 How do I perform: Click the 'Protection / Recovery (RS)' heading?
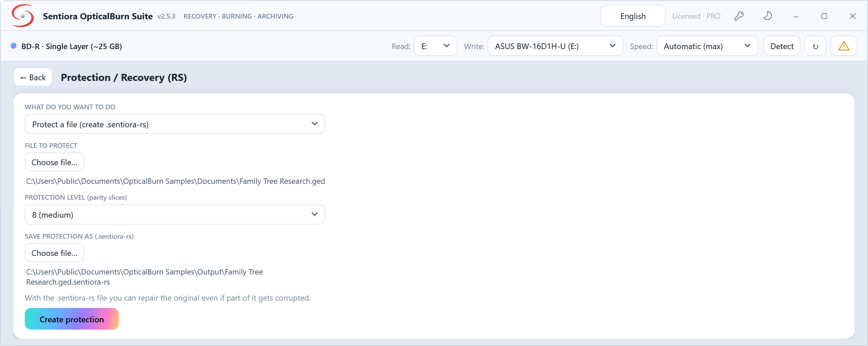pyautogui.click(x=124, y=78)
